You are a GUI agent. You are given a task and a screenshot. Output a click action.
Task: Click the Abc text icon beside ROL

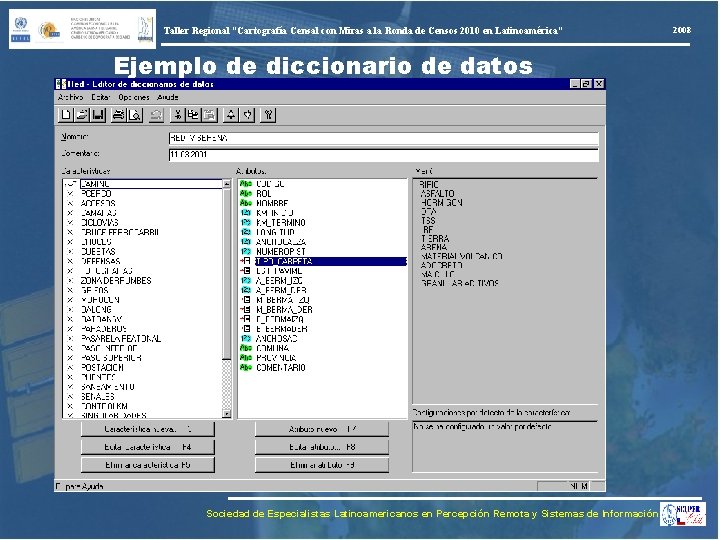246,193
